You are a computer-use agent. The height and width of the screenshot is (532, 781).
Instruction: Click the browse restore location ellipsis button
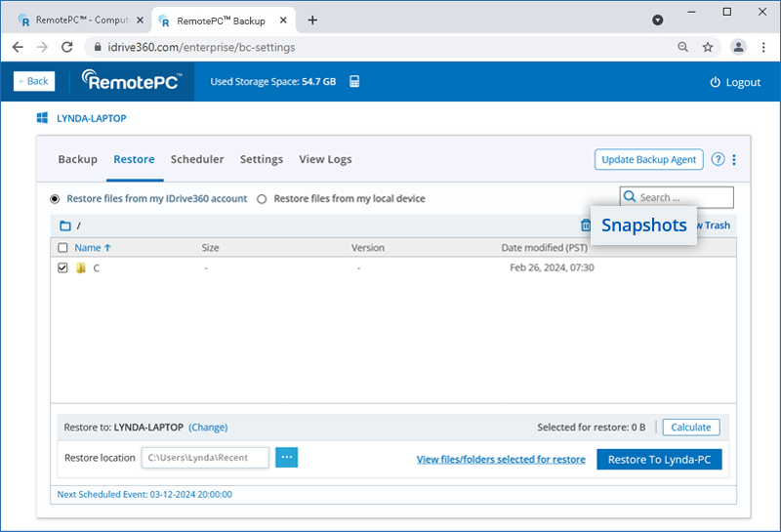click(x=286, y=458)
